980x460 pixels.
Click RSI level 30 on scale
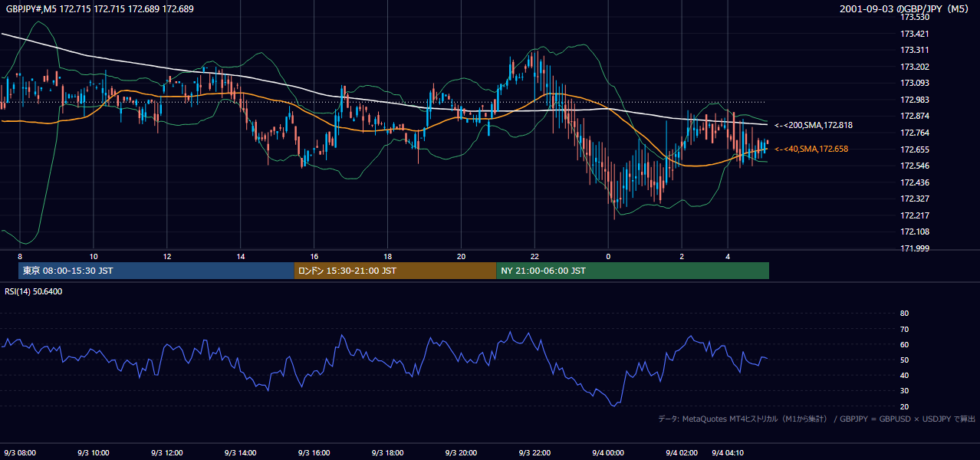point(904,391)
